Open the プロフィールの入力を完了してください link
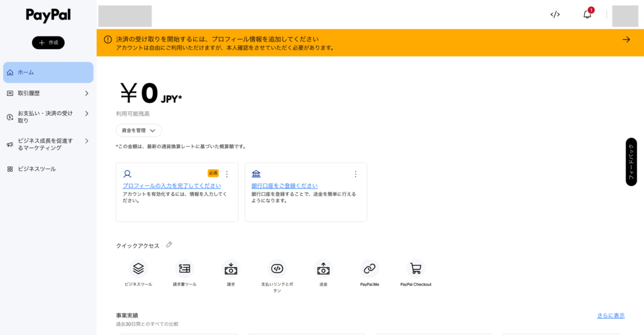The image size is (644, 335). click(172, 186)
